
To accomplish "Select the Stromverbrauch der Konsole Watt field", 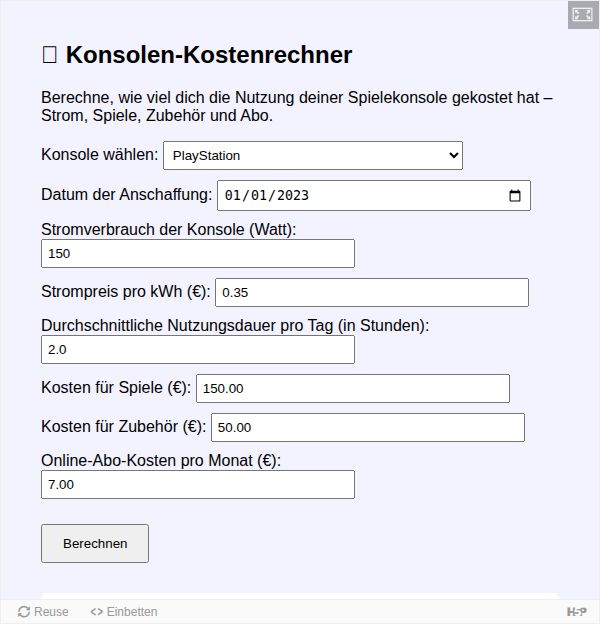I will pos(198,254).
